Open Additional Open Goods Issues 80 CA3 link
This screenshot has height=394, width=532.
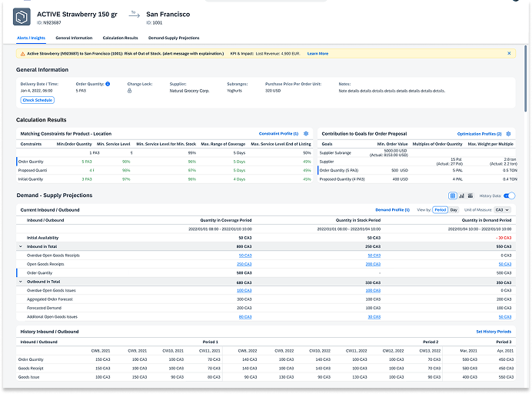click(x=245, y=317)
